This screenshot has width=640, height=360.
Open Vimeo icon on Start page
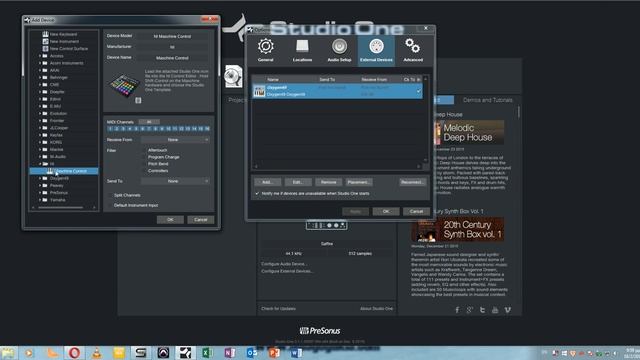click(507, 310)
